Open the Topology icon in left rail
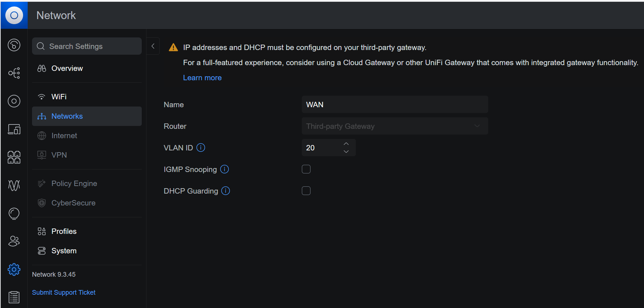 point(14,73)
